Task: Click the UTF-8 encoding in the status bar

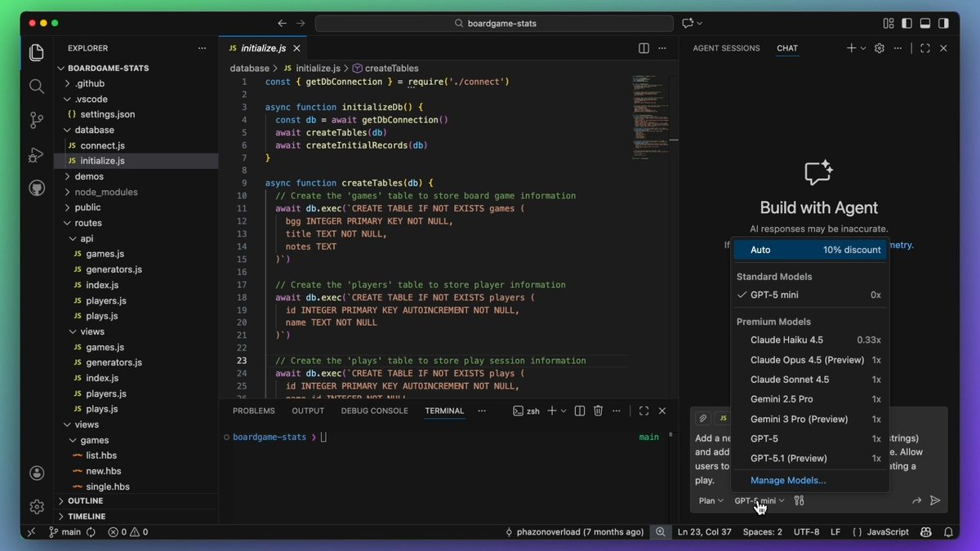Action: click(x=805, y=531)
